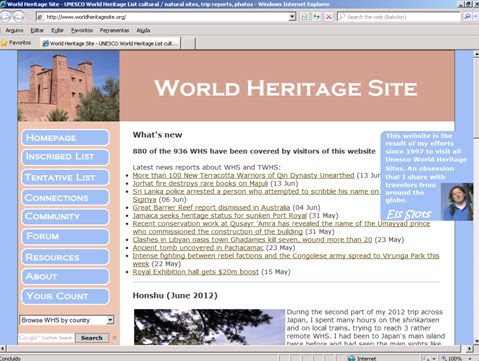Open Browse WHS by country dropdown

click(x=67, y=320)
